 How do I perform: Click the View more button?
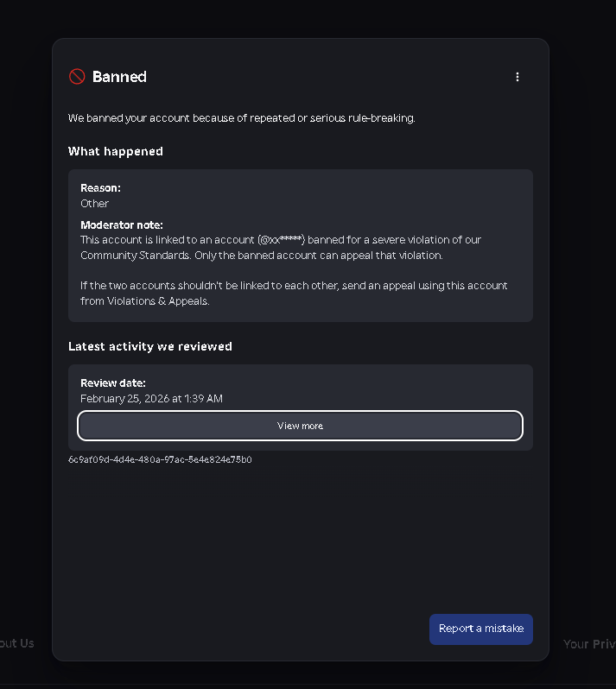click(300, 426)
